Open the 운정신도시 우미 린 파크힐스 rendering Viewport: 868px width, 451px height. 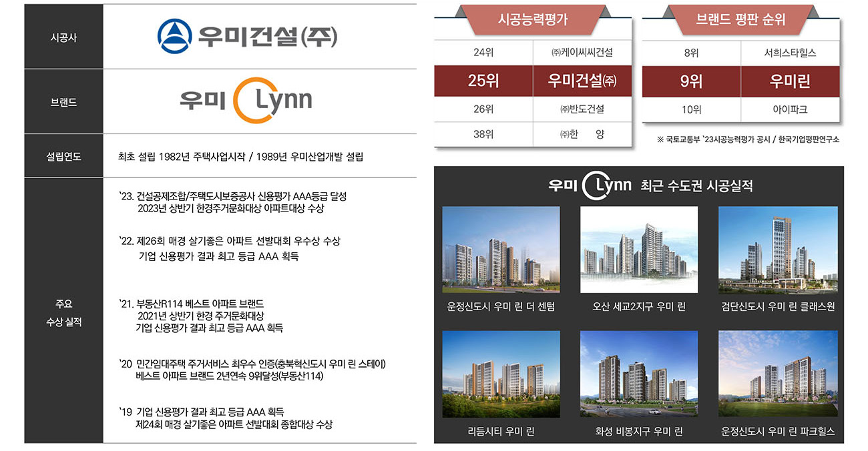point(778,374)
